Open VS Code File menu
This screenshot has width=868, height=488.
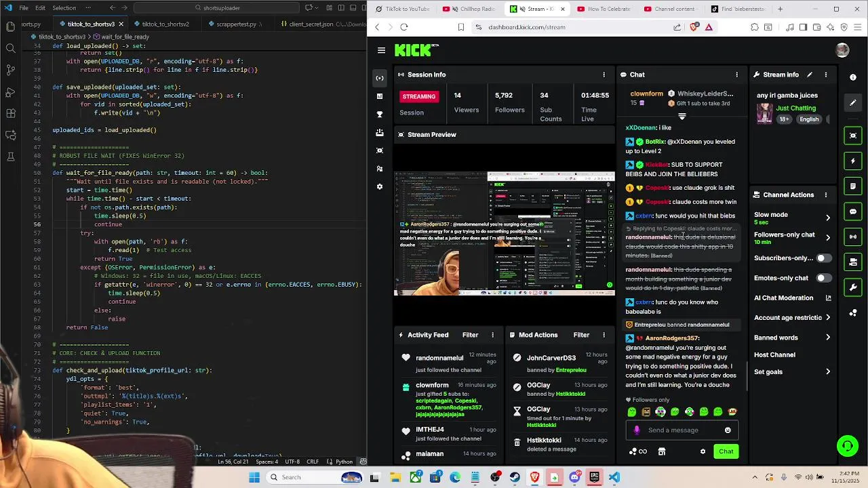tap(24, 8)
